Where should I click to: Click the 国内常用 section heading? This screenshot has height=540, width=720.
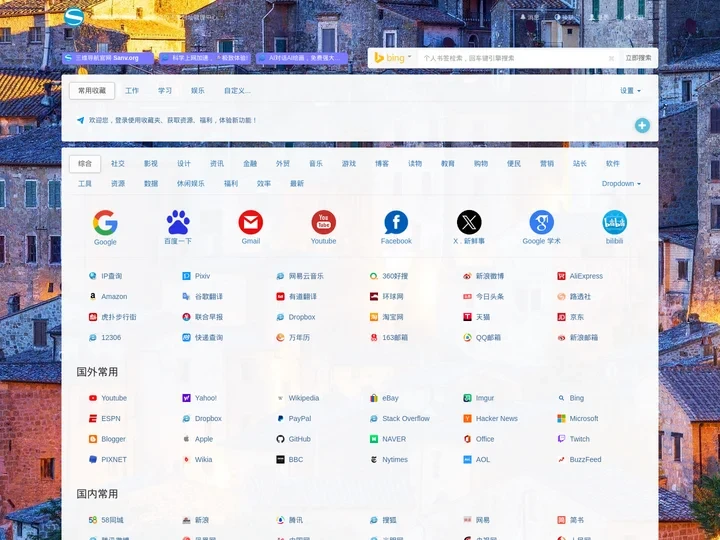click(97, 494)
